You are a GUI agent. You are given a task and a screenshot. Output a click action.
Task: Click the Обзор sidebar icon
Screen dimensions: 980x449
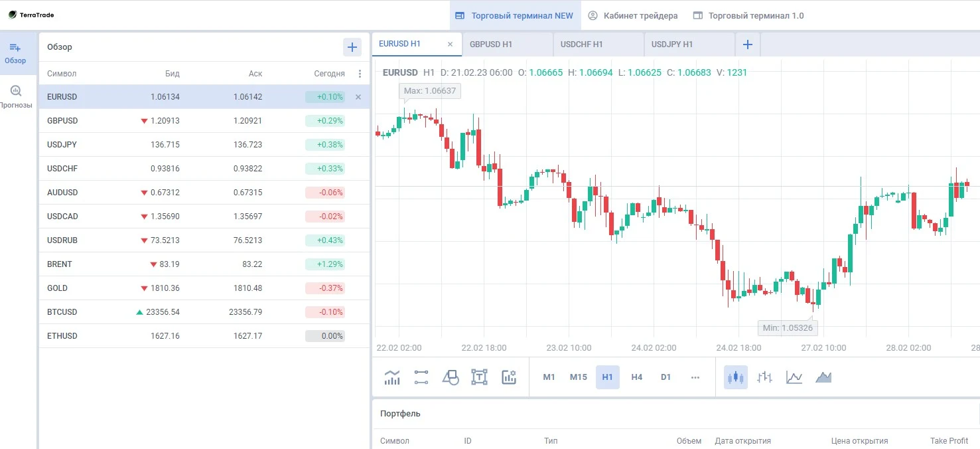(15, 53)
